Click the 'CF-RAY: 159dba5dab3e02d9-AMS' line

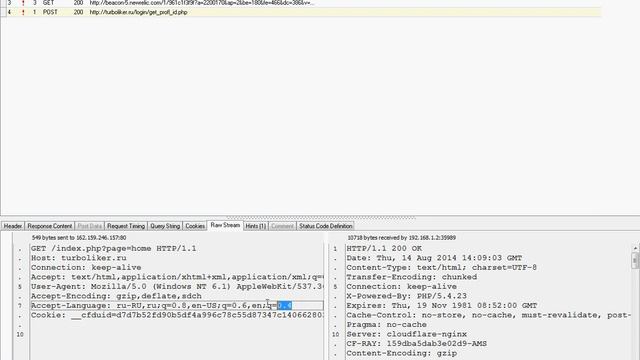(x=417, y=344)
